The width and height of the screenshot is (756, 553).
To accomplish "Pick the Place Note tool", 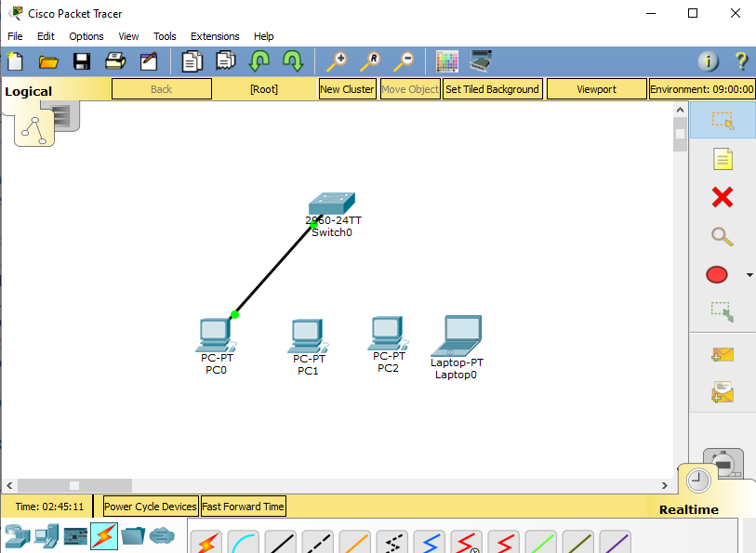I will pyautogui.click(x=723, y=159).
